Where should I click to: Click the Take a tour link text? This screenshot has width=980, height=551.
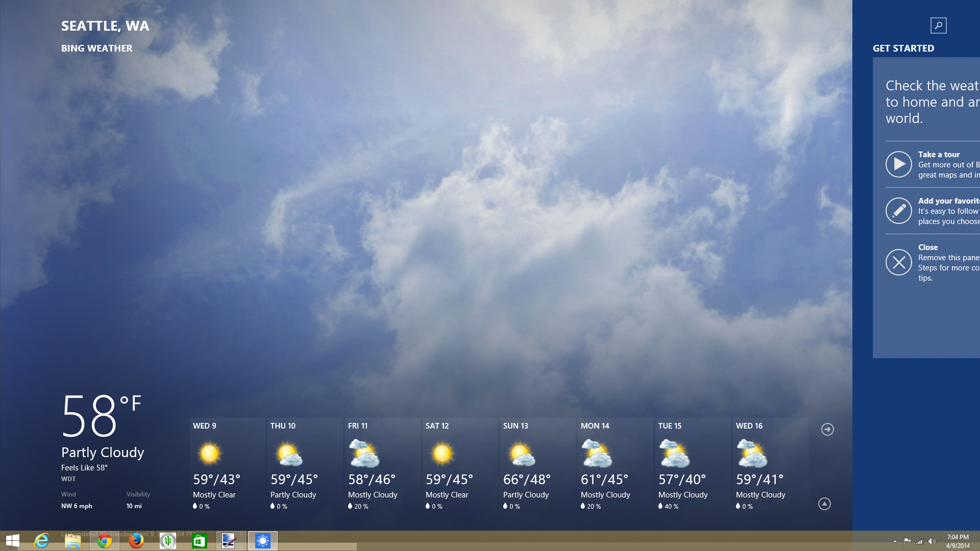939,155
